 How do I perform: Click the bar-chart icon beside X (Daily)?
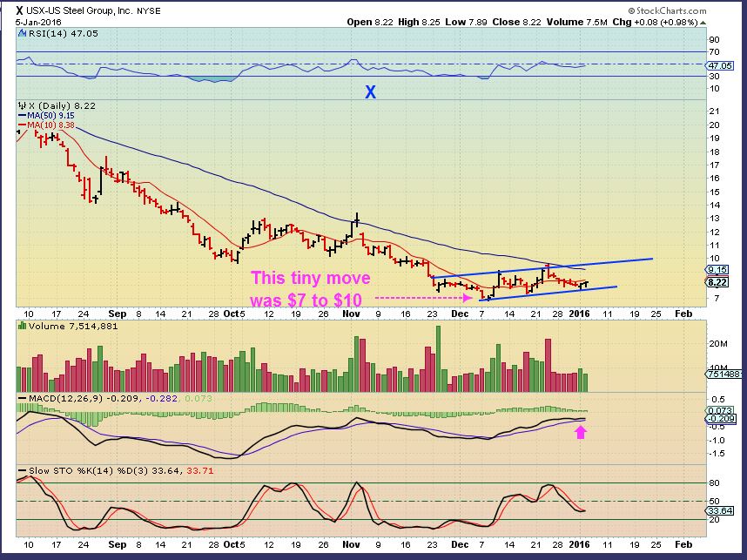click(23, 105)
